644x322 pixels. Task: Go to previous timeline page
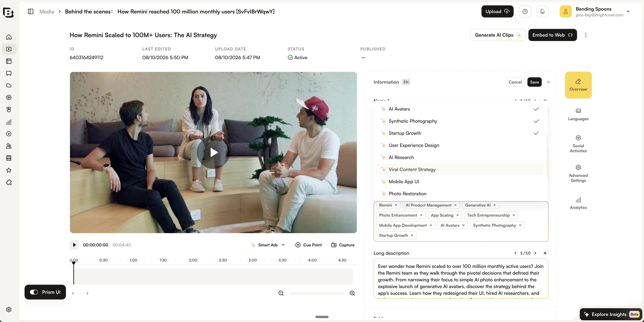[x=73, y=293]
